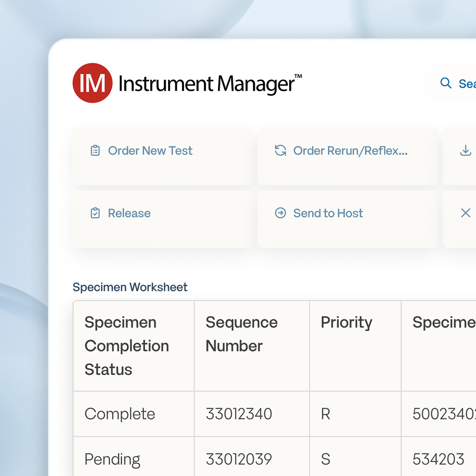Click the X icon in action tiles
Viewport: 476px width, 476px height.
pos(465,213)
